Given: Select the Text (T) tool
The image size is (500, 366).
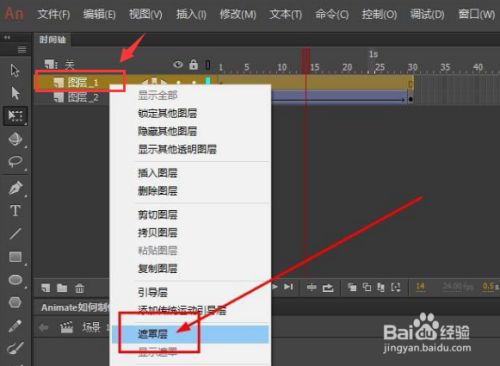Looking at the screenshot, I should [x=15, y=211].
